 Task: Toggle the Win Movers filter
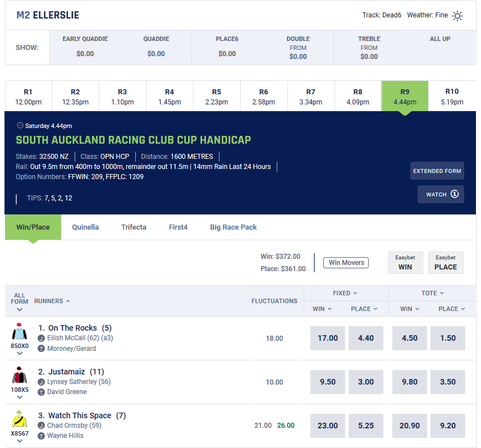[346, 262]
